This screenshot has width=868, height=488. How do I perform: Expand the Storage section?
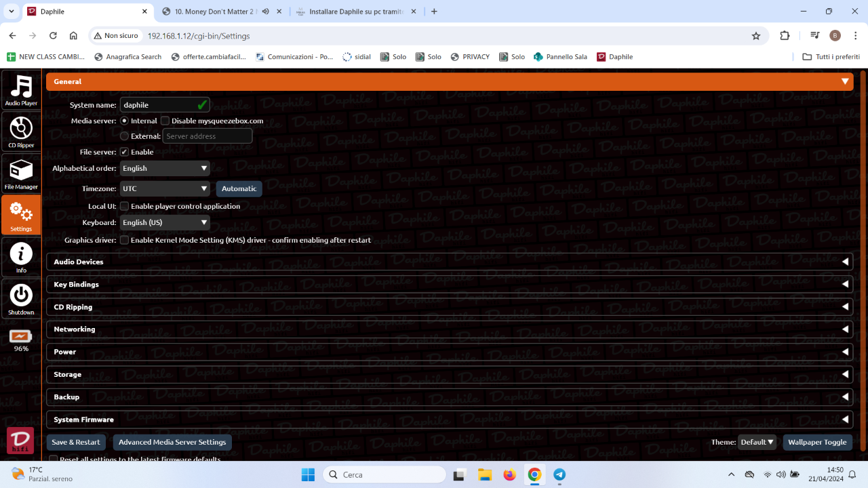pyautogui.click(x=450, y=374)
